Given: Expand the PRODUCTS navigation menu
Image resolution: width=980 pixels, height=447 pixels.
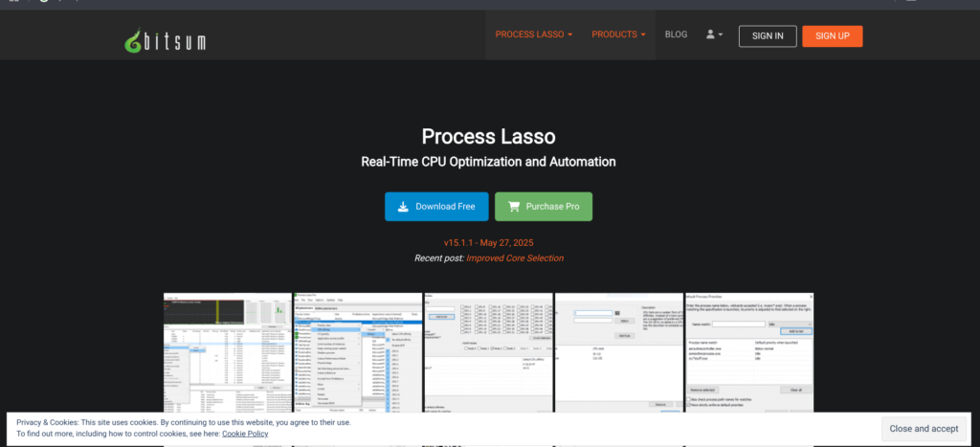Looking at the screenshot, I should point(619,35).
